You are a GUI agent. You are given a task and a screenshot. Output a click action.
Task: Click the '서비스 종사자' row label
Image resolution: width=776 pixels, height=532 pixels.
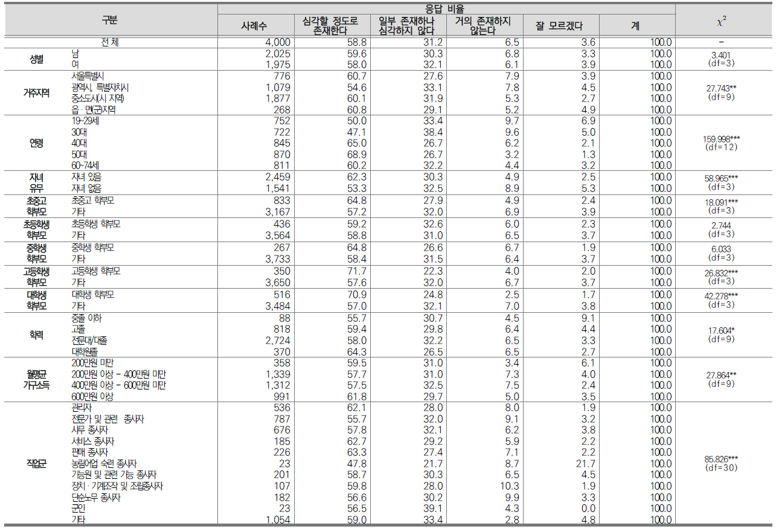point(94,441)
